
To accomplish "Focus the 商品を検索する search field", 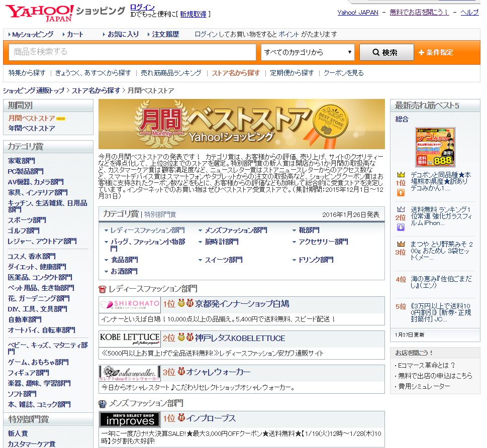I will click(x=132, y=52).
